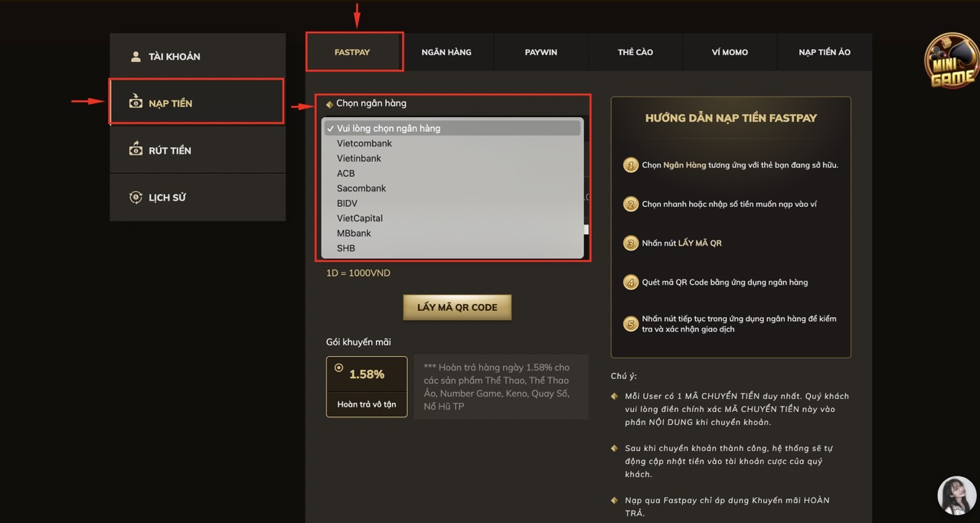Click the Tài Khoản user icon
980x523 pixels.
coord(136,57)
